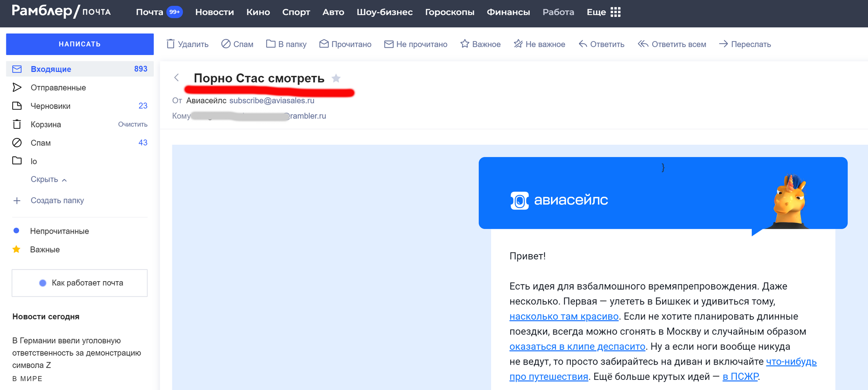Mark the message with the subject star
The width and height of the screenshot is (868, 390).
point(336,78)
